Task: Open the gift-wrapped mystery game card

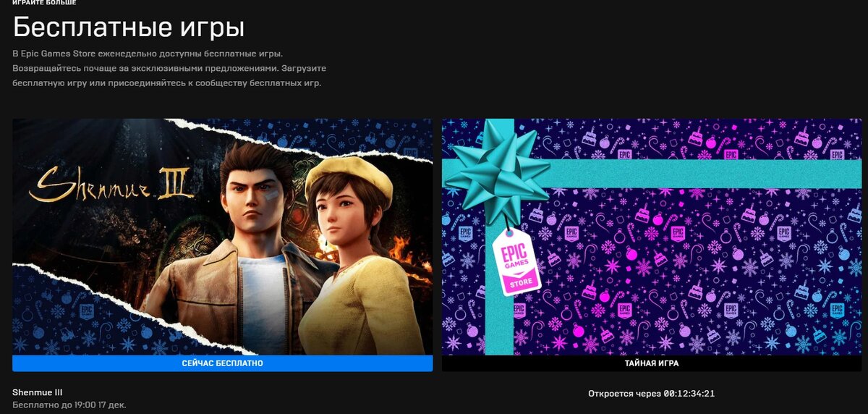Action: coord(652,237)
